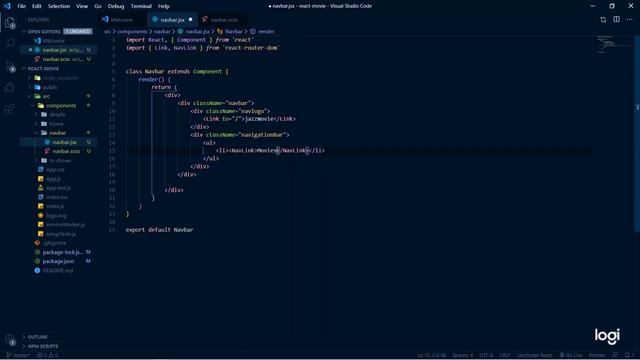This screenshot has height=360, width=640.
Task: Click the errors and warnings count in status bar
Action: (48, 355)
